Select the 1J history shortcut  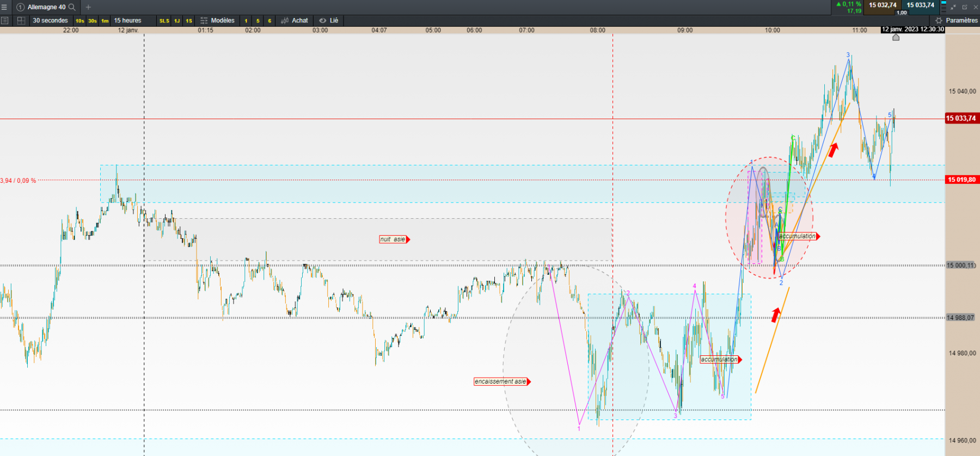coord(177,21)
